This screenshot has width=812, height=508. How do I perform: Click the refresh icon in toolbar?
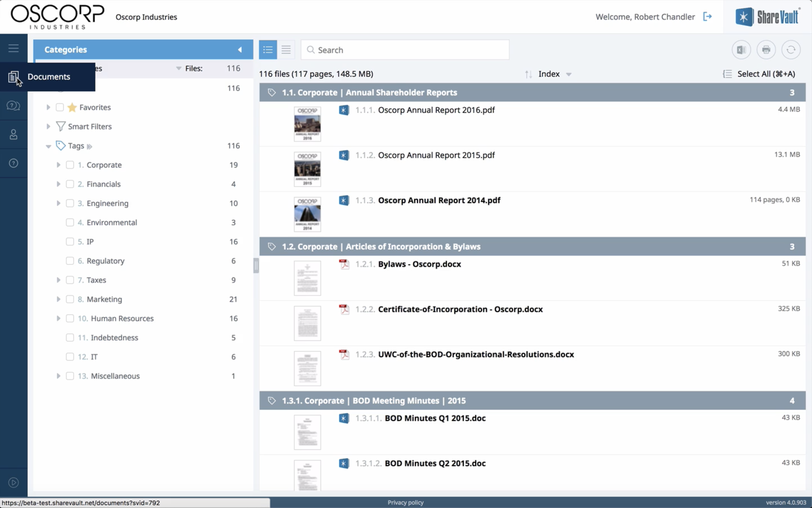(x=791, y=50)
